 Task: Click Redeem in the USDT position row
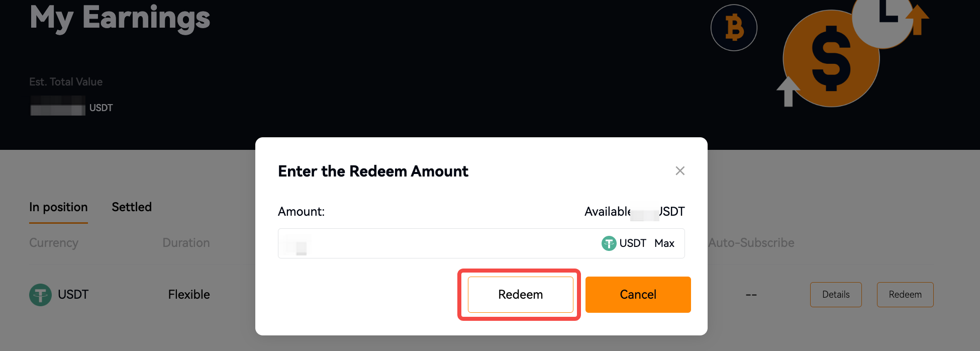905,295
